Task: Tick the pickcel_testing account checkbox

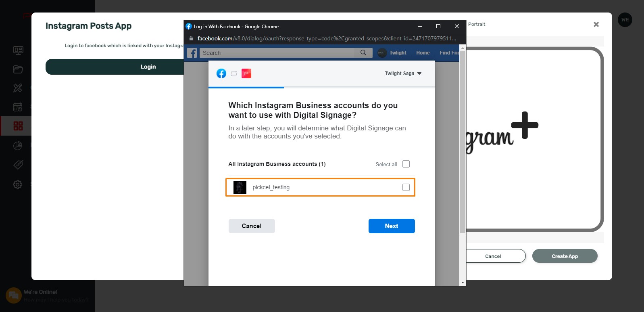Action: [x=406, y=187]
